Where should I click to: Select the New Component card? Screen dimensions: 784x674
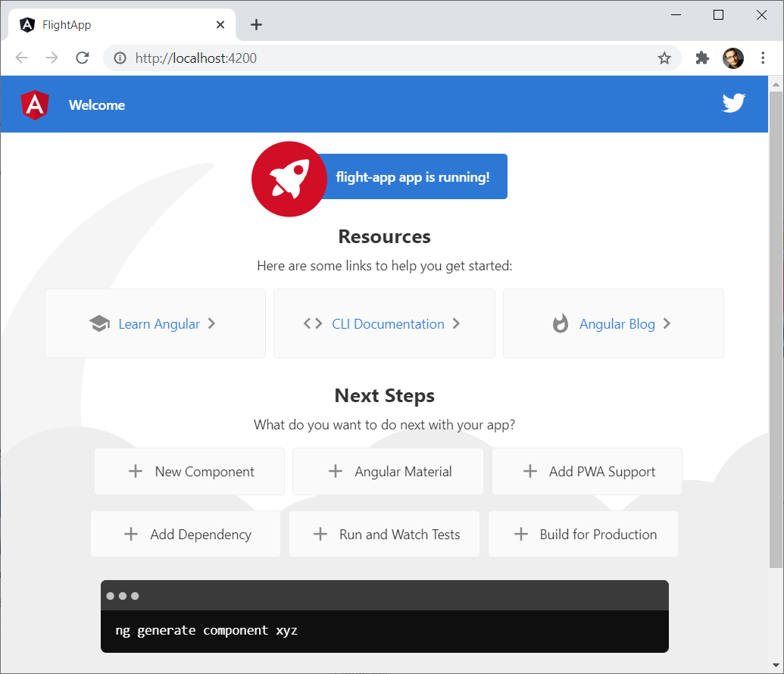tap(189, 471)
